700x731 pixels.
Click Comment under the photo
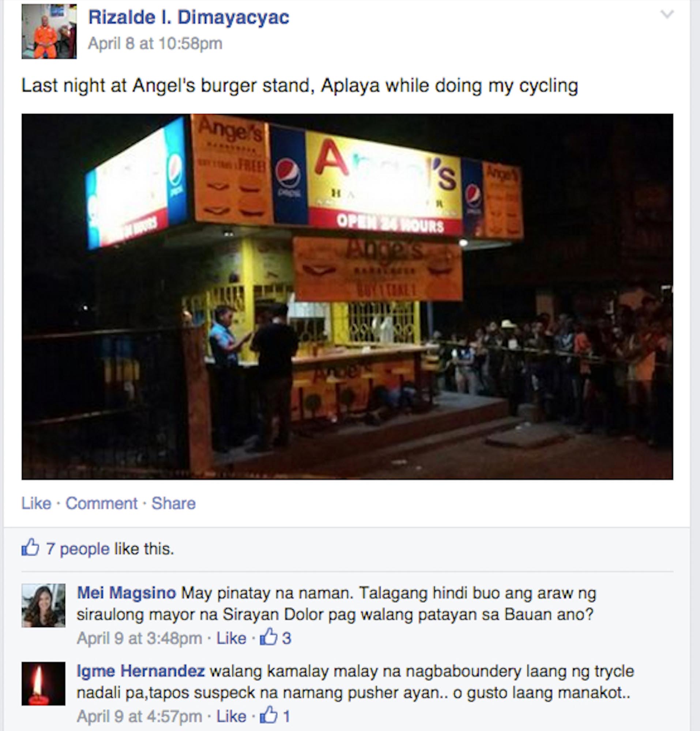pos(102,504)
